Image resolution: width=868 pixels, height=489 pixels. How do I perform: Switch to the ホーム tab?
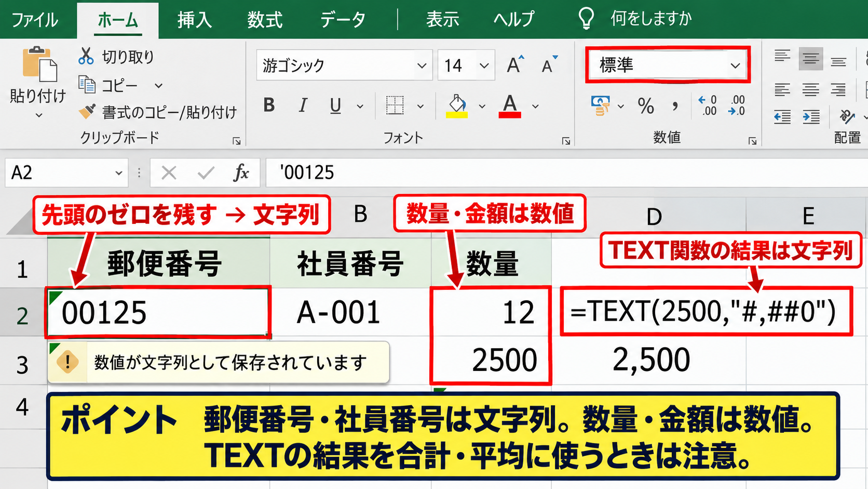(x=118, y=21)
